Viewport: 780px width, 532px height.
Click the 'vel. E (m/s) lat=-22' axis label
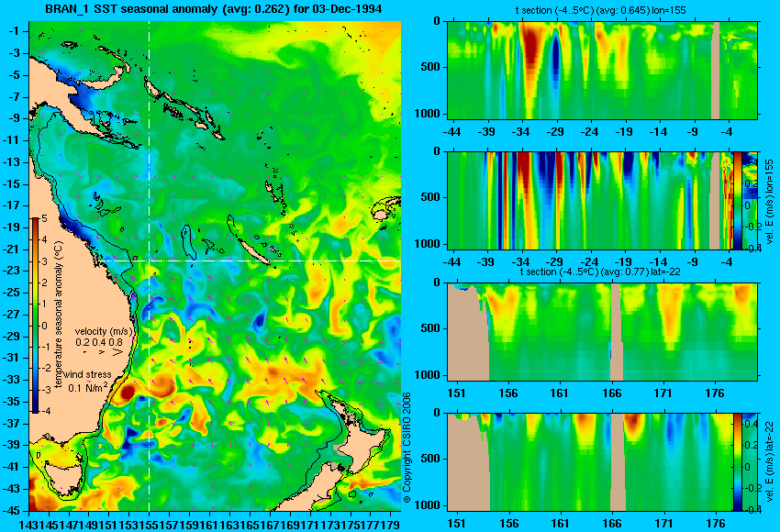click(769, 463)
